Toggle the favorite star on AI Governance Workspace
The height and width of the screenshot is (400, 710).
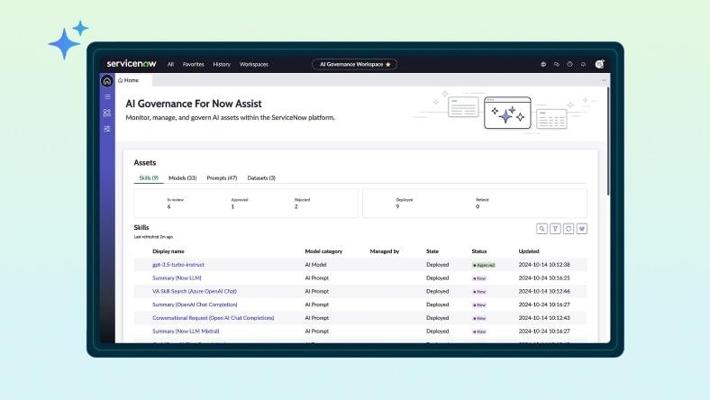click(388, 64)
